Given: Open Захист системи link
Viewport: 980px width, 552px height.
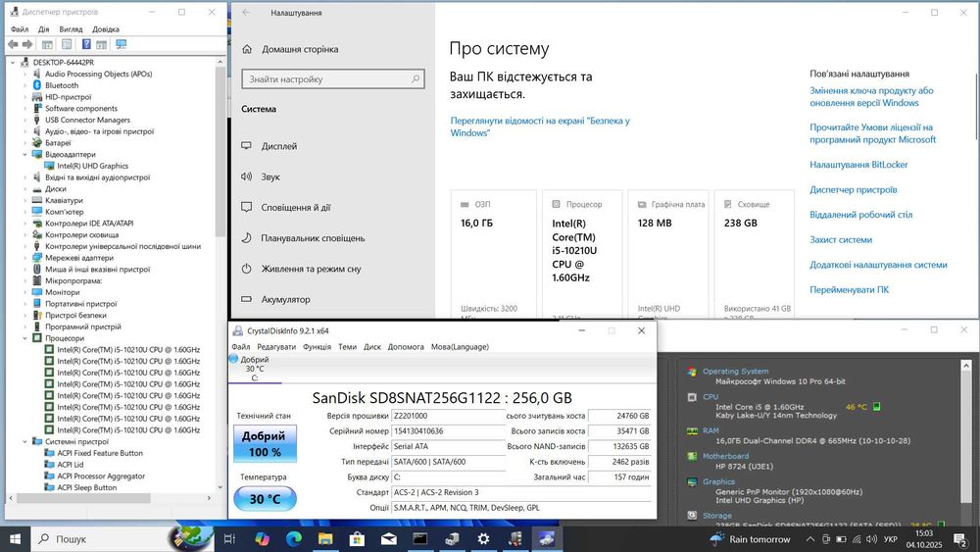Looking at the screenshot, I should point(841,239).
